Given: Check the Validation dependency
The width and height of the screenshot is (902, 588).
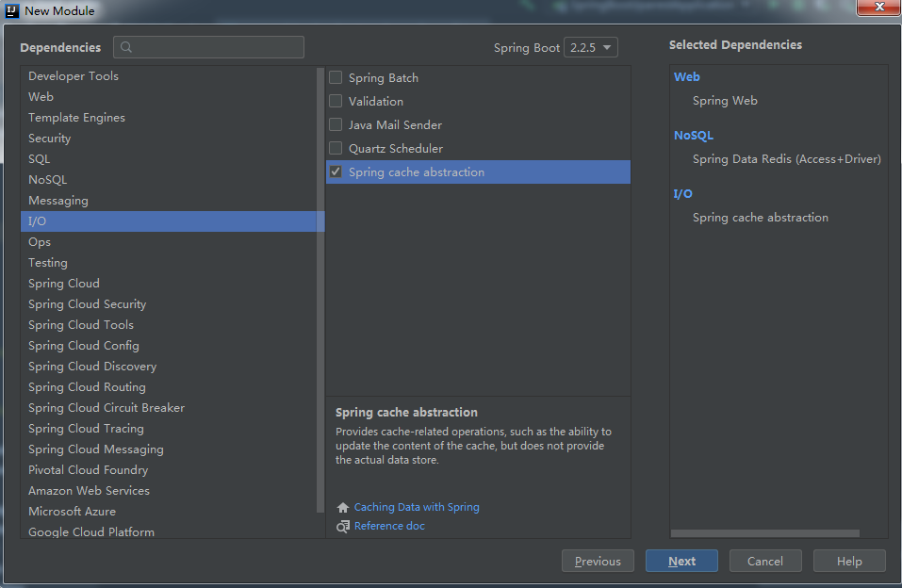Looking at the screenshot, I should point(336,101).
